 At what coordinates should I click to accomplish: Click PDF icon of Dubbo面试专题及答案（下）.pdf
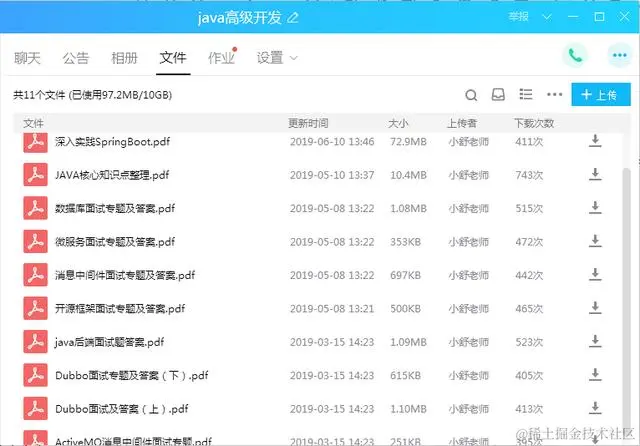coord(36,375)
